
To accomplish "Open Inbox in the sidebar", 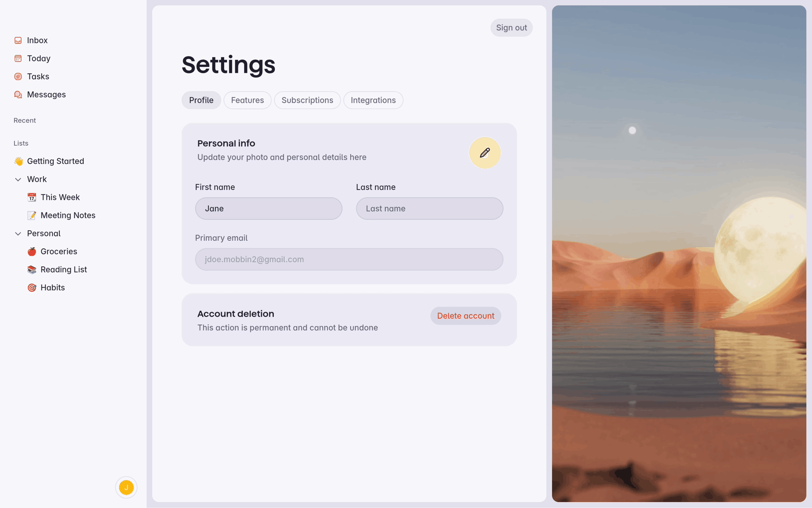I will click(x=37, y=40).
